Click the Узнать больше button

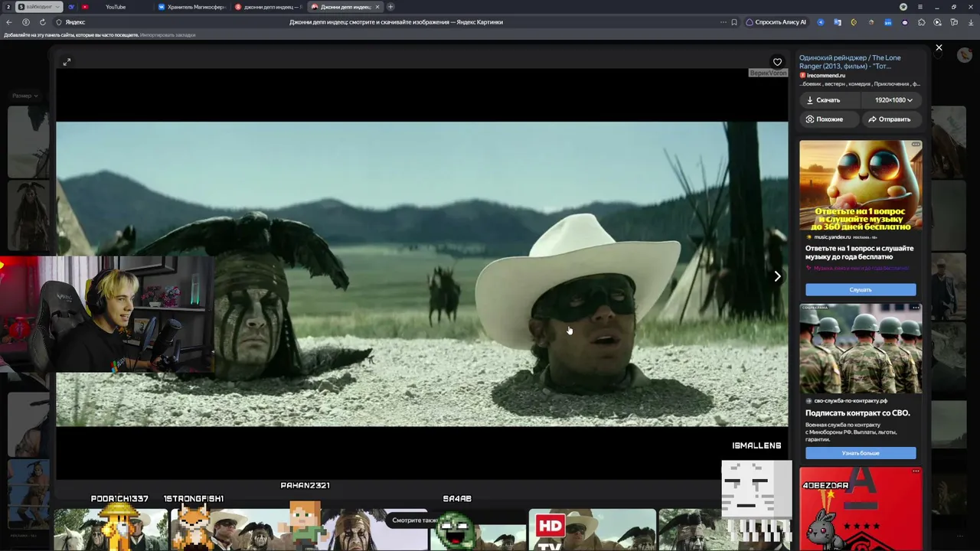click(x=861, y=453)
